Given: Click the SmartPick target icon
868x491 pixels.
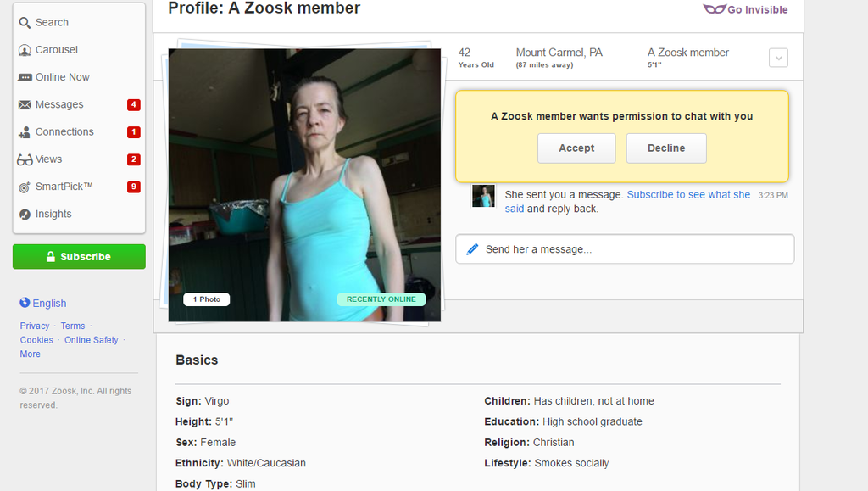Looking at the screenshot, I should tap(25, 187).
